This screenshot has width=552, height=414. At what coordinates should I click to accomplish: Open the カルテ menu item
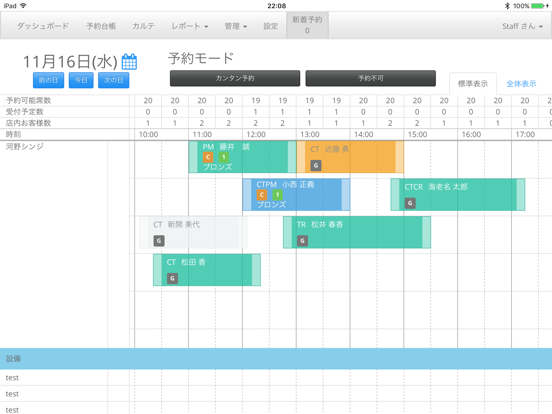point(143,26)
